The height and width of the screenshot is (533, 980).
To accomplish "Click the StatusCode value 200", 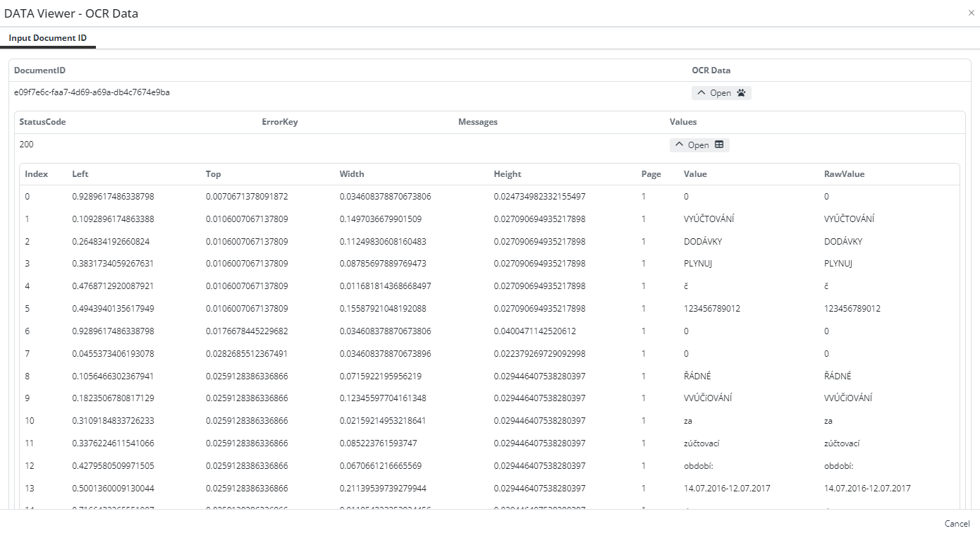I will coord(26,145).
